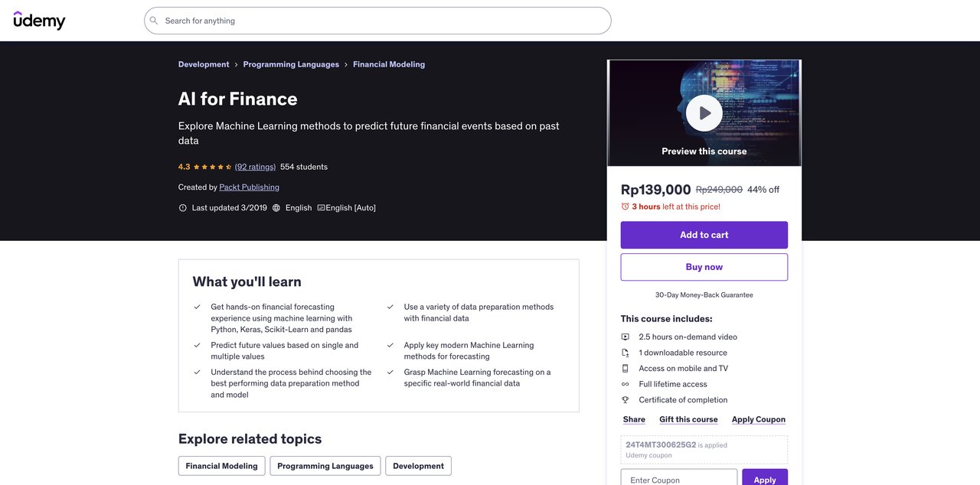The width and height of the screenshot is (980, 485).
Task: Click Share under course includes
Action: click(x=634, y=419)
